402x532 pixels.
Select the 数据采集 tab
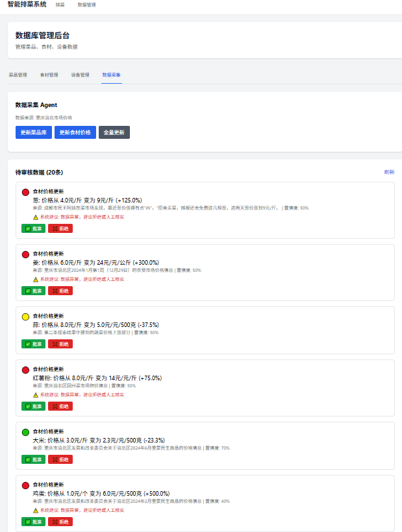pyautogui.click(x=111, y=75)
